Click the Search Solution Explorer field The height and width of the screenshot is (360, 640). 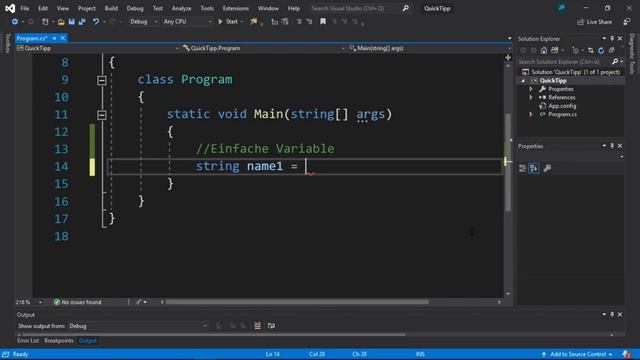point(564,62)
